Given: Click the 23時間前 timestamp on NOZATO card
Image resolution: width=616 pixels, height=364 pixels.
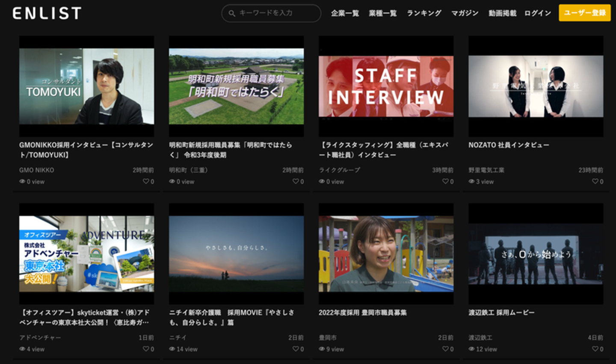Looking at the screenshot, I should click(x=591, y=170).
